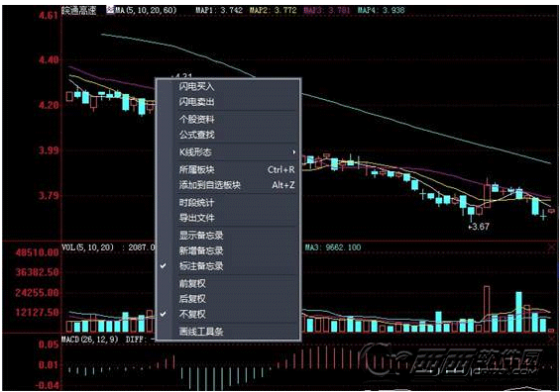Click the MAP3 moving average value
Image resolution: width=560 pixels, height=392 pixels.
pos(327,10)
